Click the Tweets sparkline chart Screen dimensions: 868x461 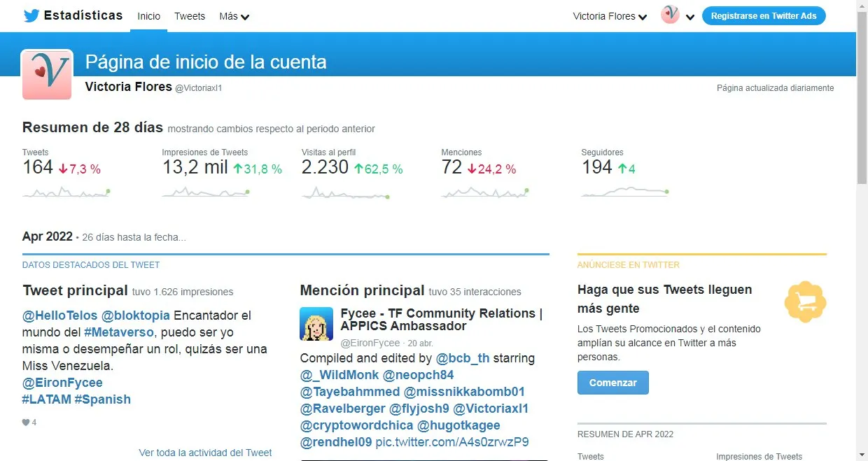tap(66, 192)
